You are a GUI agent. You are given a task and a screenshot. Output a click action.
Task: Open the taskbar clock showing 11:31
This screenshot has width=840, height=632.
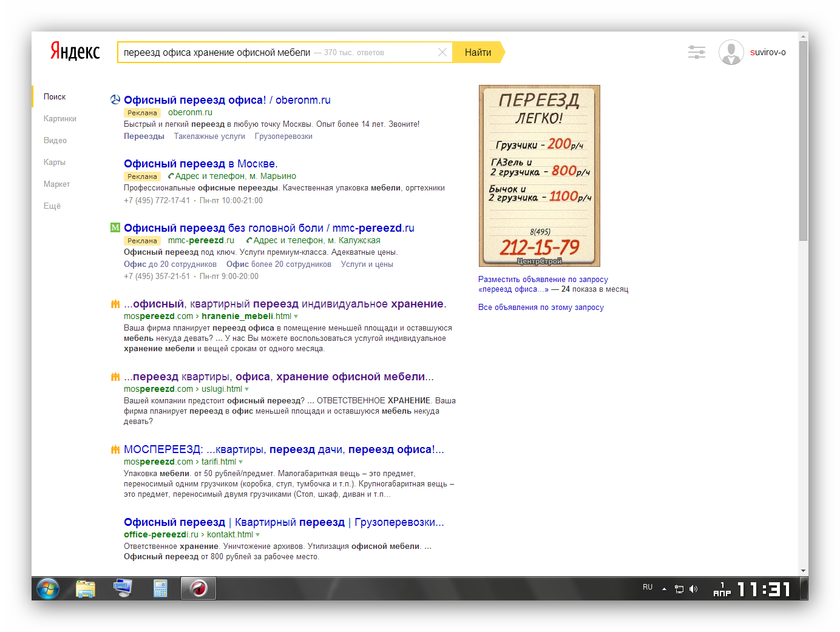[764, 589]
